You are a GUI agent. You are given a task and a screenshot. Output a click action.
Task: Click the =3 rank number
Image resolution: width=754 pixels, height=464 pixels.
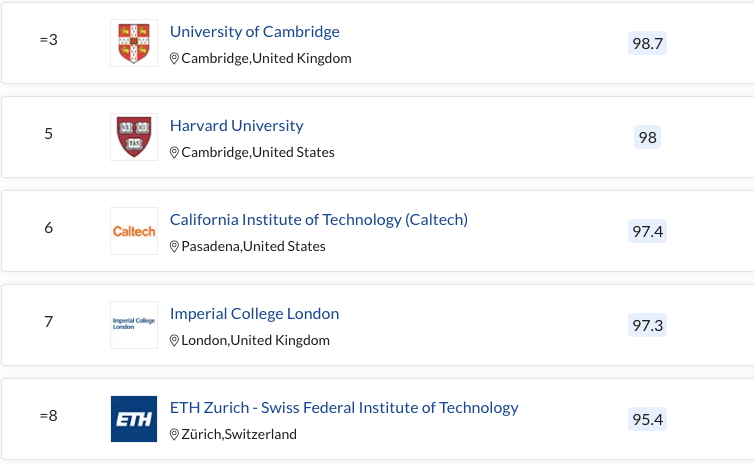click(x=48, y=40)
